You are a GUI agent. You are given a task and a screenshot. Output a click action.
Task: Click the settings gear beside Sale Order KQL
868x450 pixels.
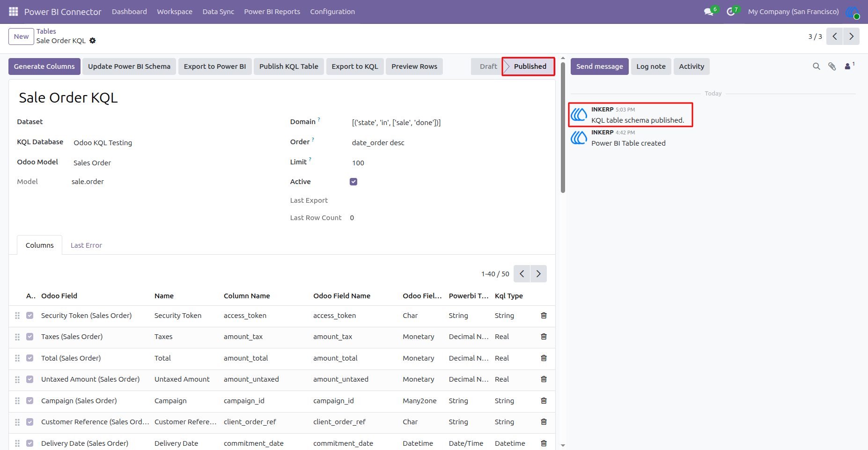(x=93, y=41)
